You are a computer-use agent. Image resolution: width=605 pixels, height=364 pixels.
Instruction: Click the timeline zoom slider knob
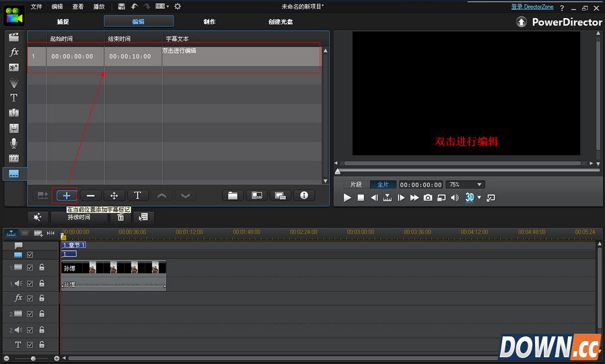tap(33, 359)
